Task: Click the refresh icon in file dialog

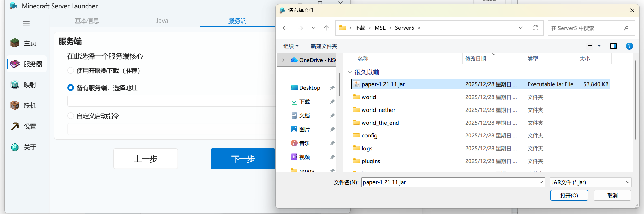Action: pyautogui.click(x=535, y=28)
